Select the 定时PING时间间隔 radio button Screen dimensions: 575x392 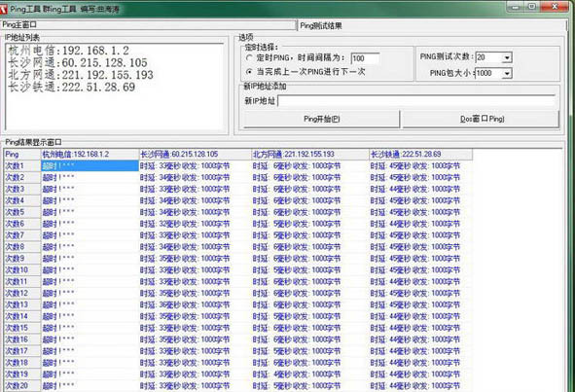[x=249, y=58]
